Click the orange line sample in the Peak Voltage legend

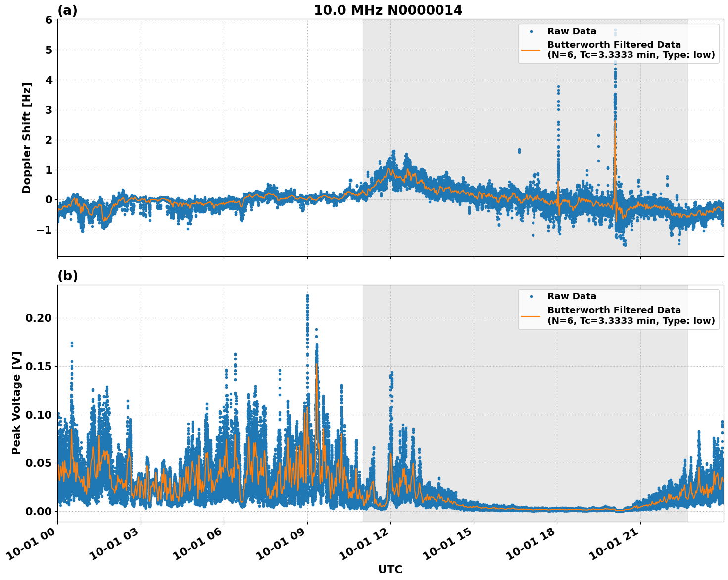531,316
